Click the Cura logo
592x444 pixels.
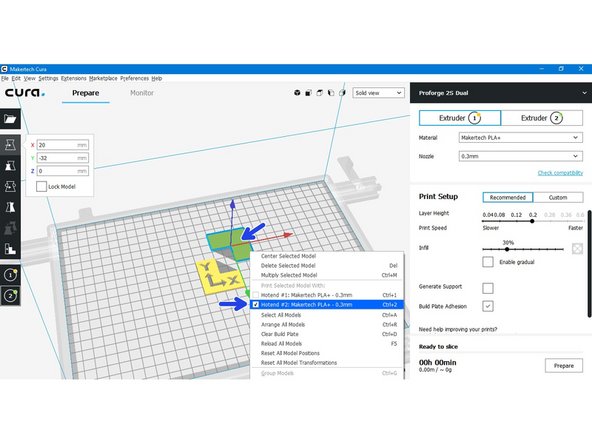click(25, 93)
